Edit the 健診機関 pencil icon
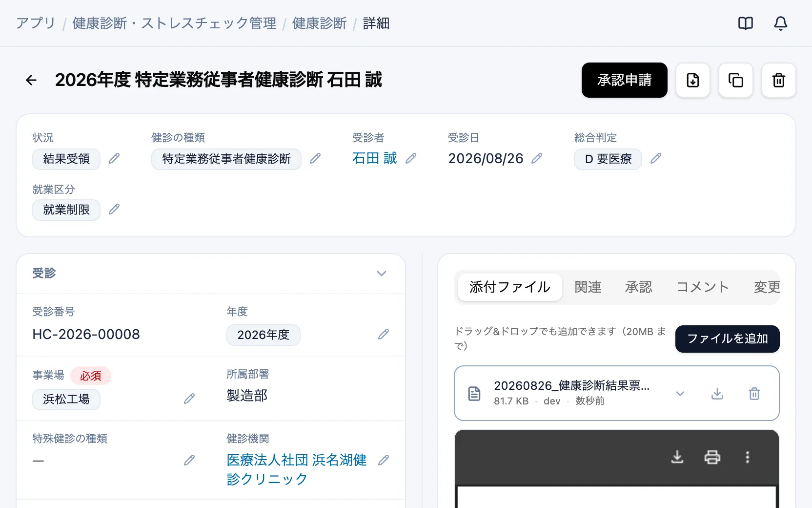 pyautogui.click(x=384, y=460)
